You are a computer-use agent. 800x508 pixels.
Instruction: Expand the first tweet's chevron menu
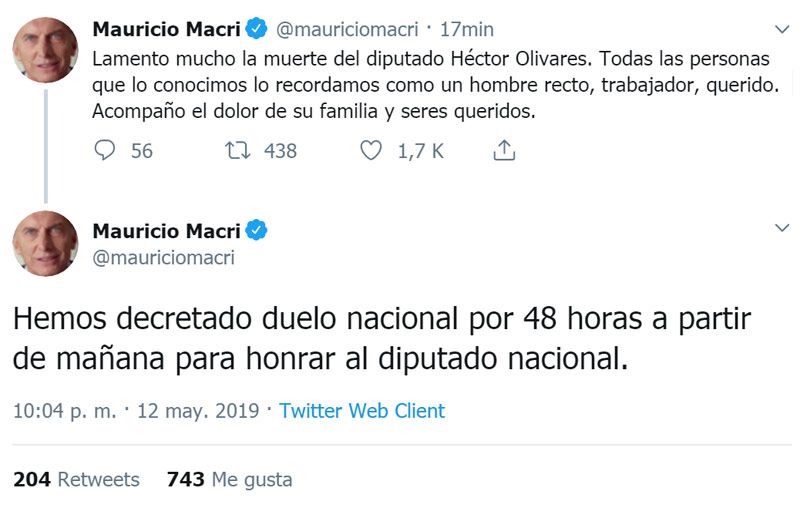[x=782, y=29]
